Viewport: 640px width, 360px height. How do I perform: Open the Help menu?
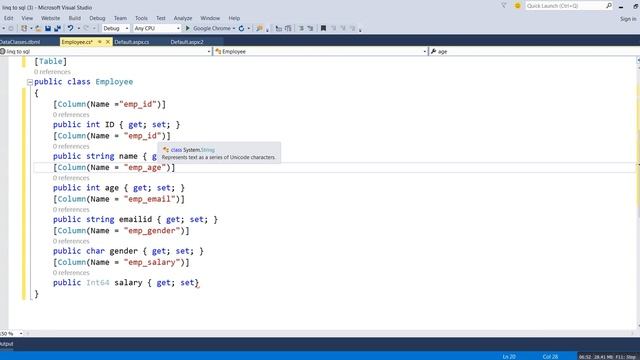(x=234, y=18)
